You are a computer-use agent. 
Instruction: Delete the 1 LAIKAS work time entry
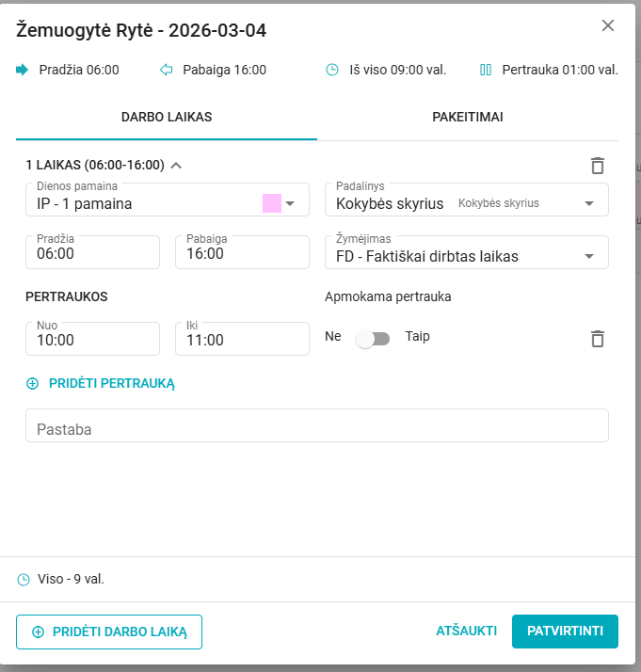597,166
